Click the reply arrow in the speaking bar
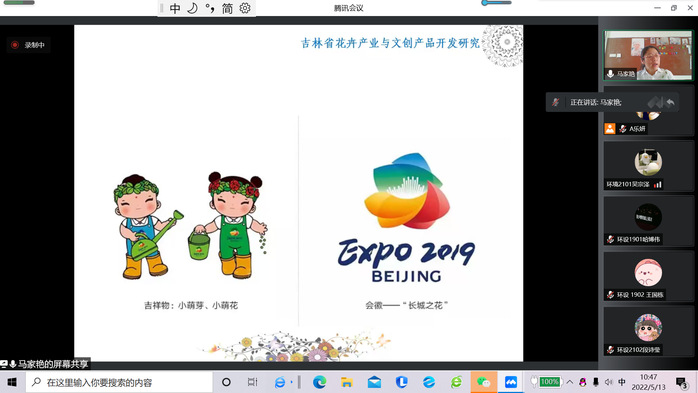Image resolution: width=698 pixels, height=393 pixels. pos(670,102)
